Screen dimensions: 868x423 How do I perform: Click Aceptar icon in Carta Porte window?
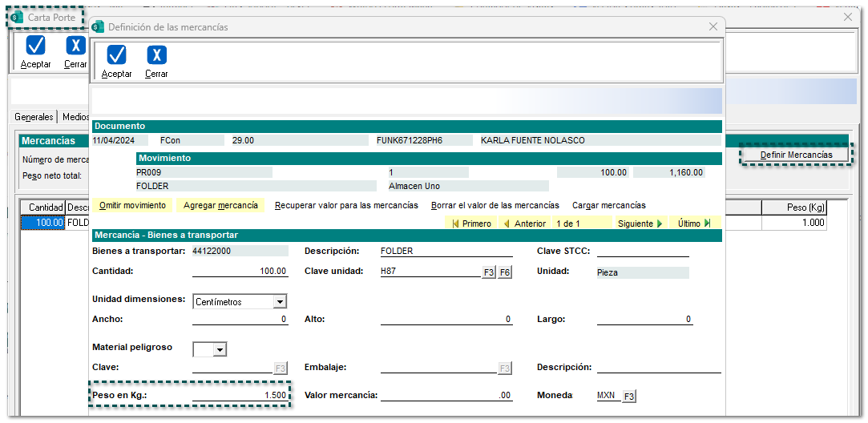tap(35, 46)
